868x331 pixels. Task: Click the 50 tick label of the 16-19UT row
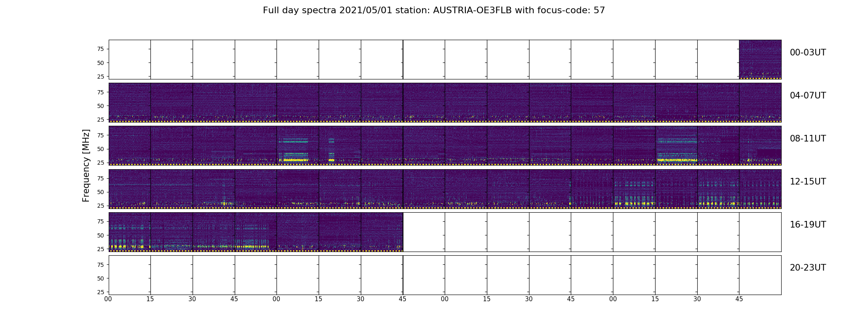click(100, 235)
